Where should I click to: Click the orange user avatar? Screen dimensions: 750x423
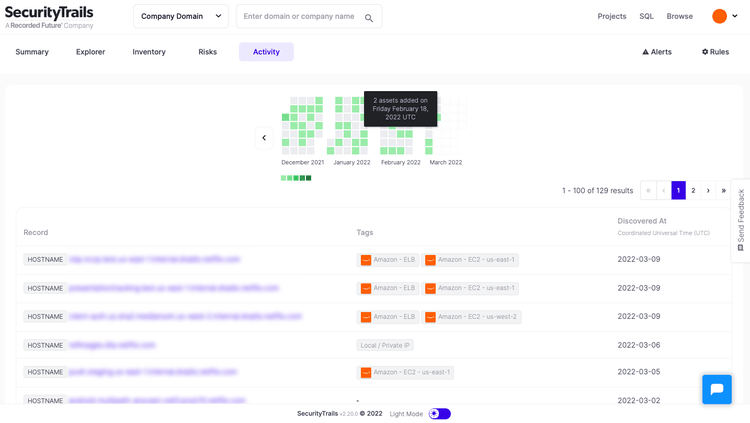click(719, 16)
